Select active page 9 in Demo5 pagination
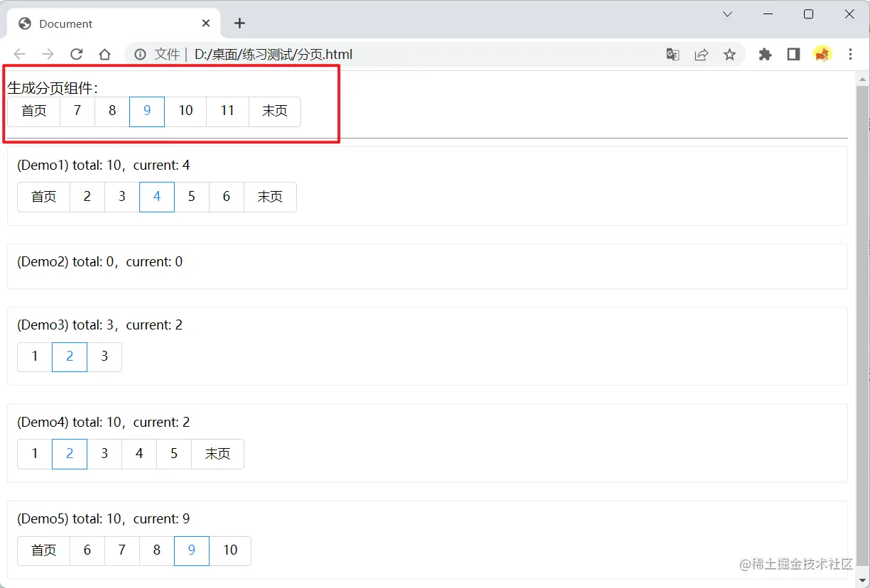This screenshot has width=870, height=588. pos(192,550)
